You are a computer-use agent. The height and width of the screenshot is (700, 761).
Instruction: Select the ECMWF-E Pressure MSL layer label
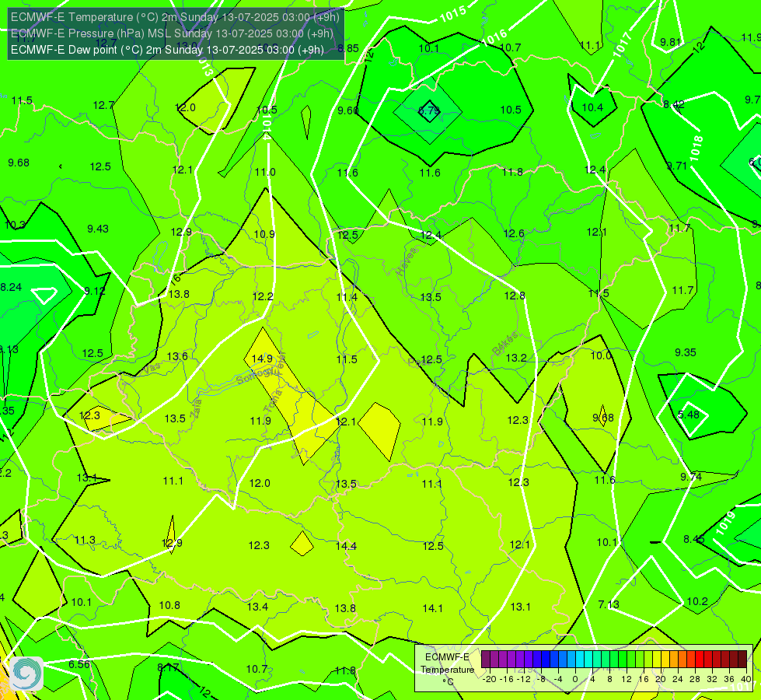coord(172,33)
